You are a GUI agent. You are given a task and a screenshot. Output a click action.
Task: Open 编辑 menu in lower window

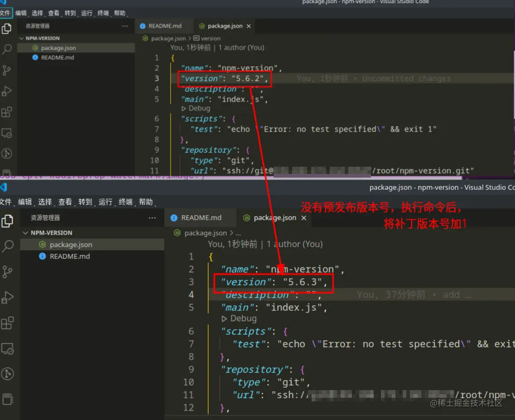click(x=25, y=202)
